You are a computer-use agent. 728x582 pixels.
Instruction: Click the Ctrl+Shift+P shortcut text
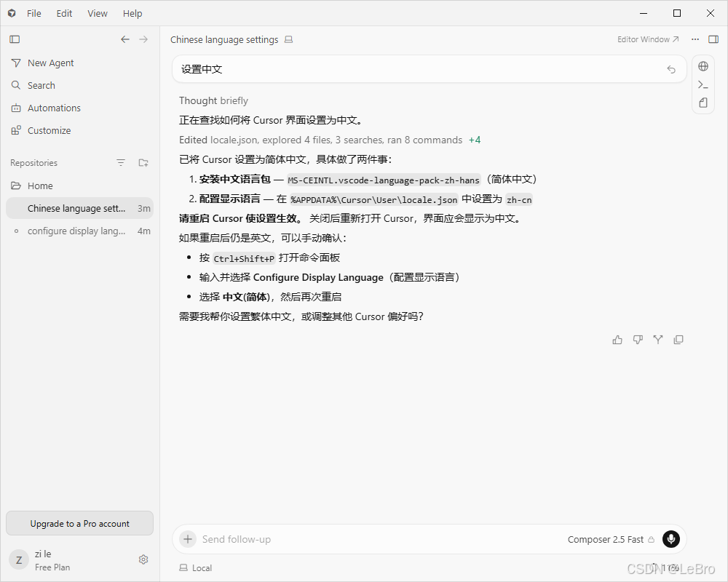[x=244, y=258]
